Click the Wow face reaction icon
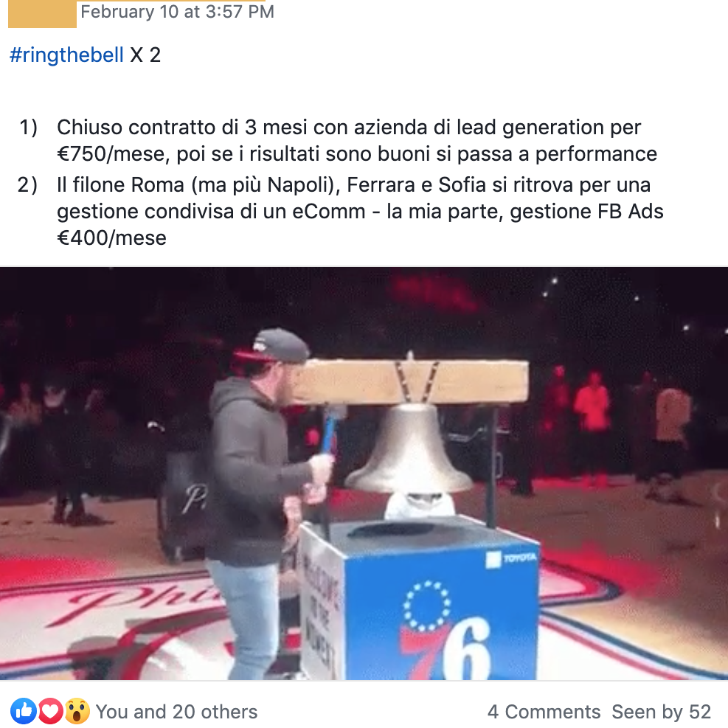Screen dimensions: 728x728 click(77, 711)
